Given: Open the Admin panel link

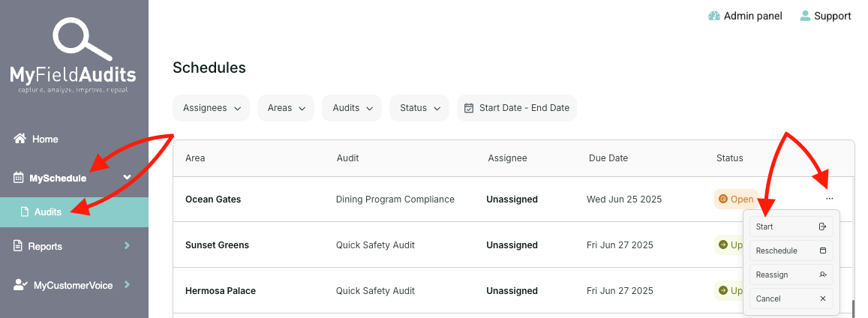Looking at the screenshot, I should [x=745, y=16].
